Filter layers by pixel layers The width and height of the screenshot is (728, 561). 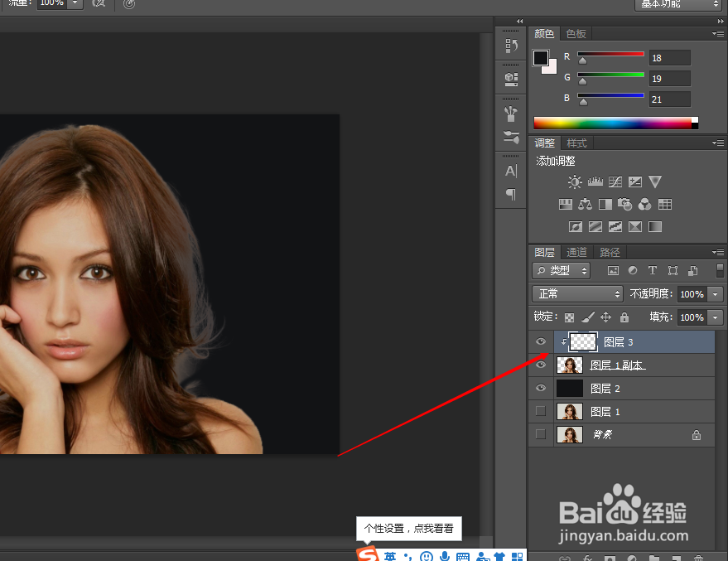click(x=614, y=271)
